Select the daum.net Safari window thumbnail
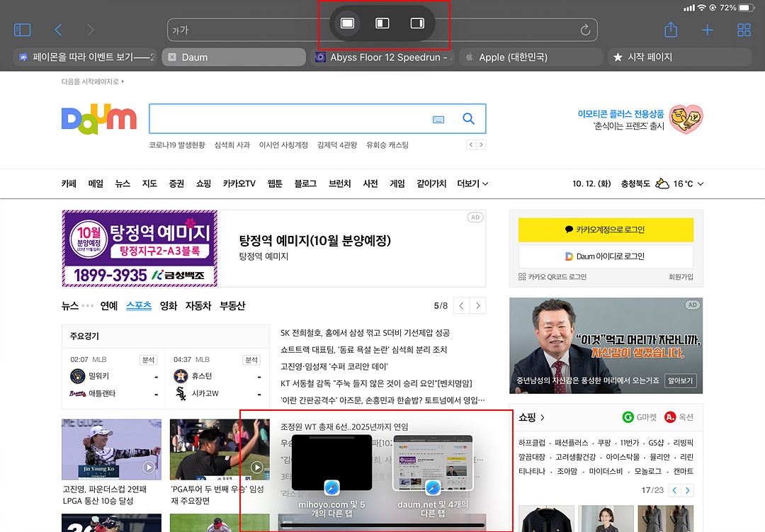 [433, 463]
